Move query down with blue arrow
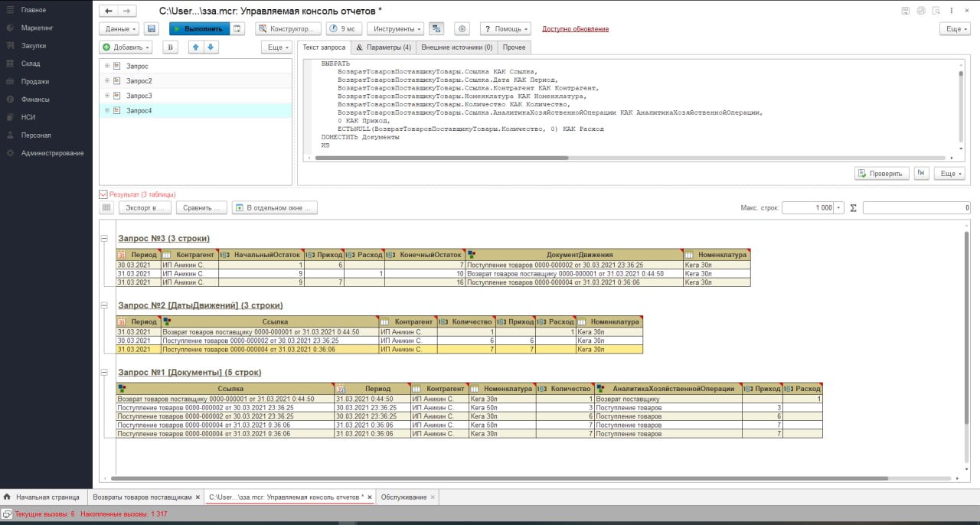The height and width of the screenshot is (525, 980). pos(211,47)
